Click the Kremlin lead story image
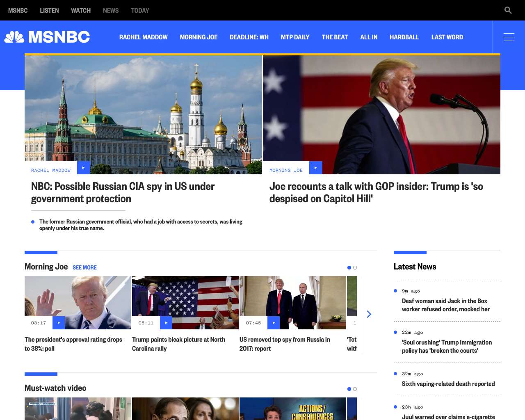Screen dimensions: 525x420 click(x=143, y=115)
